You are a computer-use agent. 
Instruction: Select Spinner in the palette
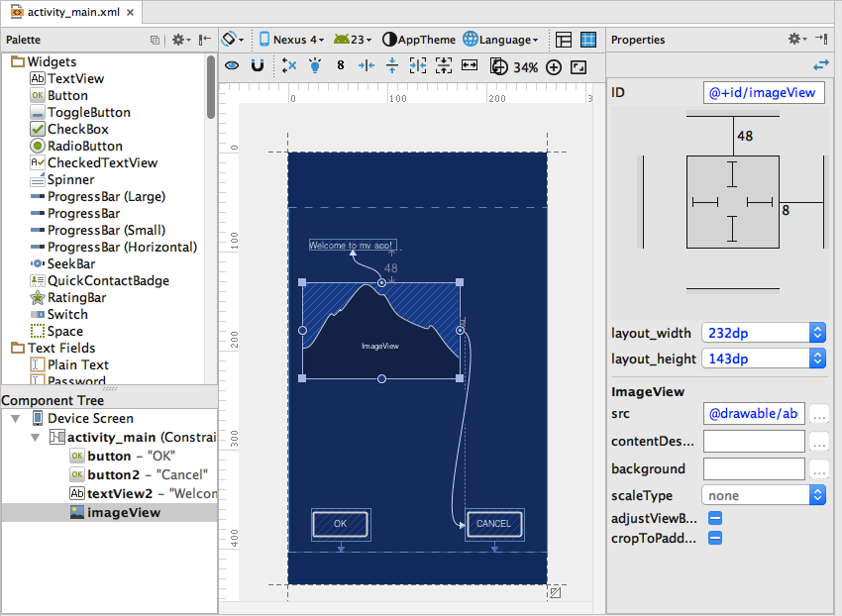(62, 179)
